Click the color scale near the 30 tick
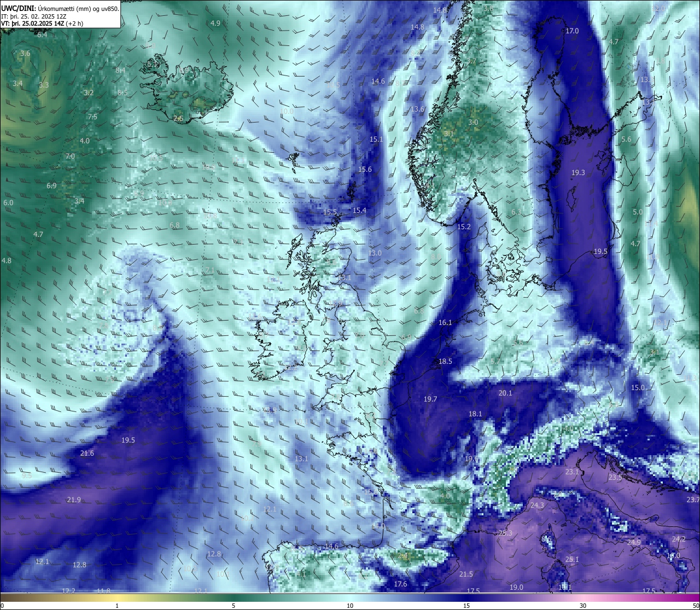 (x=583, y=596)
